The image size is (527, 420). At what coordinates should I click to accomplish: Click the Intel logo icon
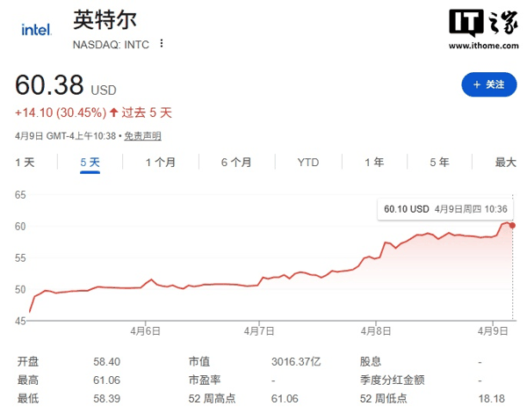click(x=35, y=30)
